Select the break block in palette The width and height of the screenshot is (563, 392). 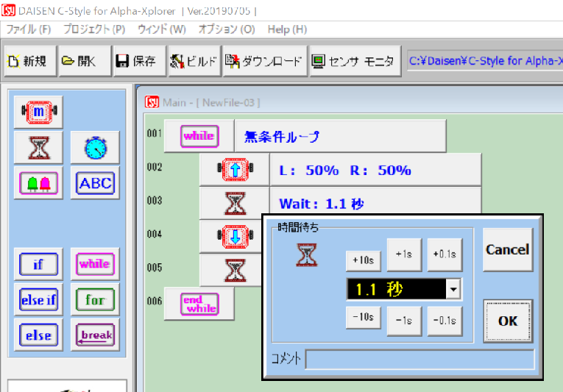[95, 335]
